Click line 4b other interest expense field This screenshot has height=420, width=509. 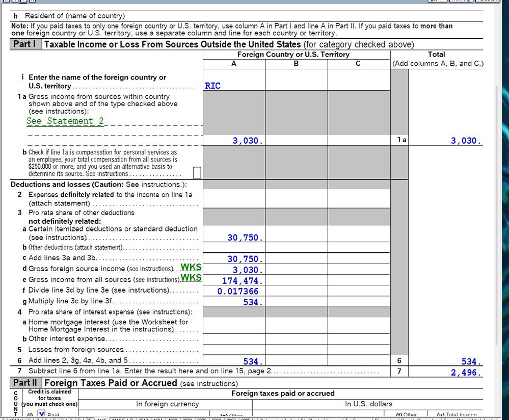pyautogui.click(x=233, y=339)
